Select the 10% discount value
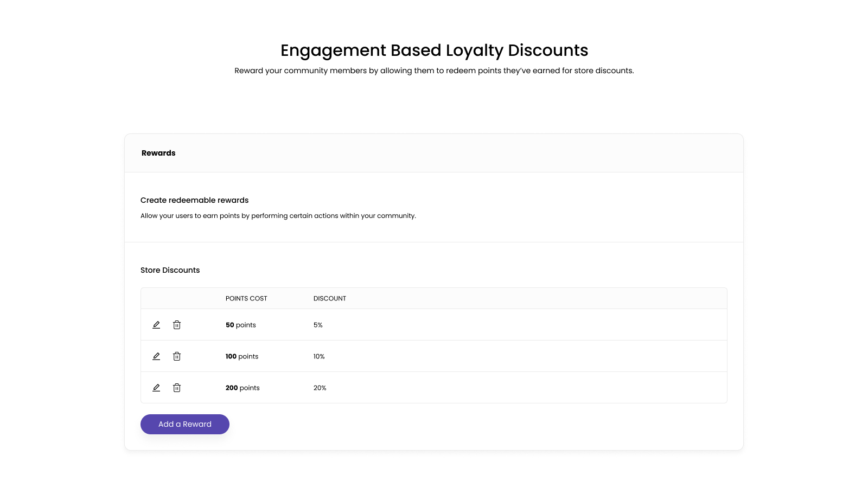The height and width of the screenshot is (488, 868). (319, 356)
